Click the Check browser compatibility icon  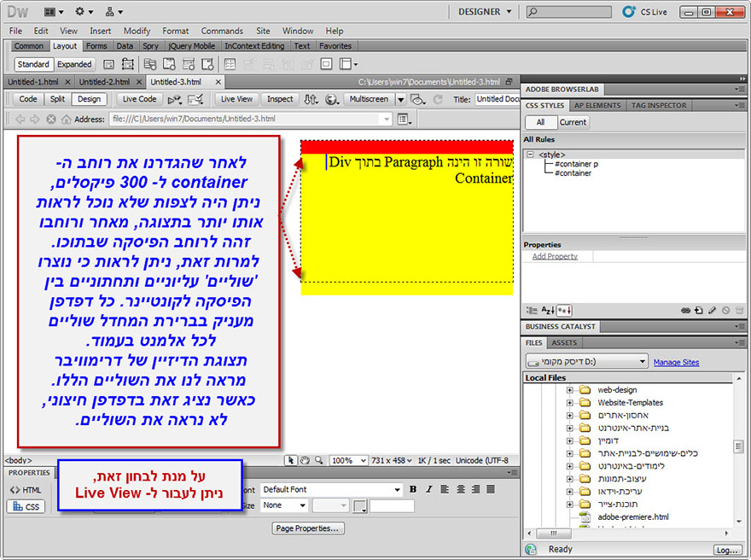195,99
